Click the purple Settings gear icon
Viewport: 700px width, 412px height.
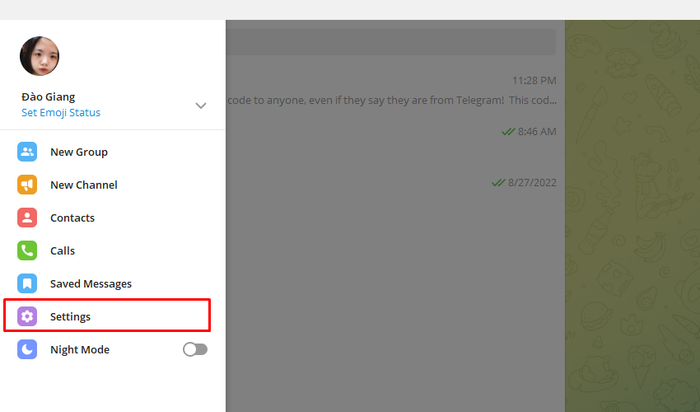coord(27,316)
